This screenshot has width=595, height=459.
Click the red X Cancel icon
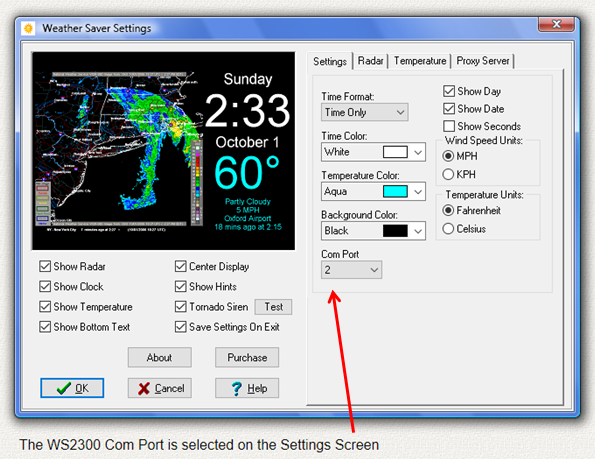point(144,388)
